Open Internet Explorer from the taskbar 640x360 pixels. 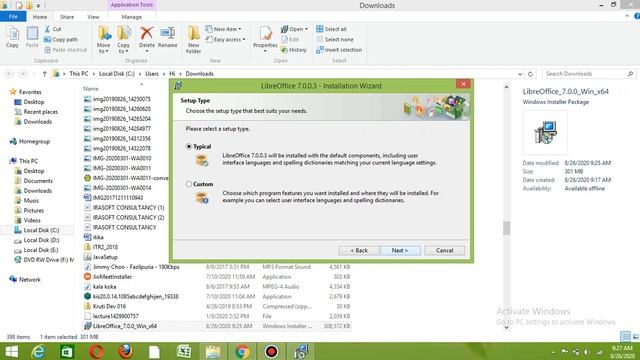(x=38, y=351)
